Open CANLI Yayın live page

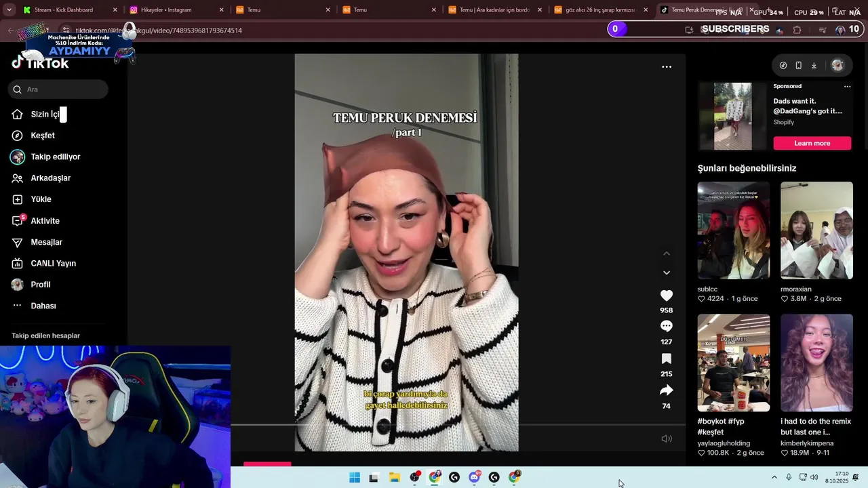click(x=44, y=264)
